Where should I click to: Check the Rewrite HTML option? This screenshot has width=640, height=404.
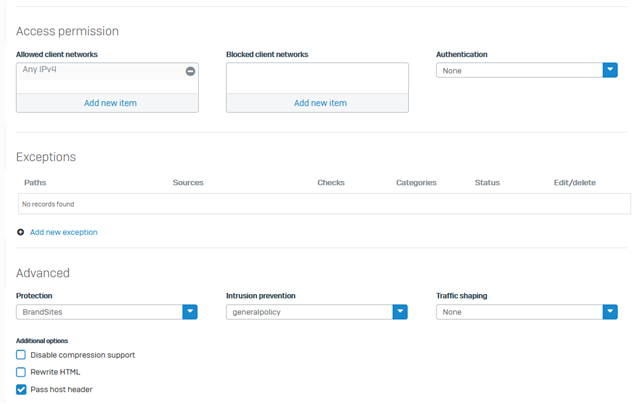tap(21, 372)
